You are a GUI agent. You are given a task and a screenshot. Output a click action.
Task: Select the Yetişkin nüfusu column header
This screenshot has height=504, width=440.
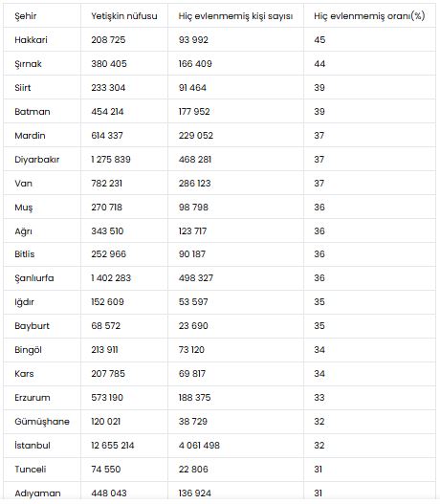coord(124,16)
